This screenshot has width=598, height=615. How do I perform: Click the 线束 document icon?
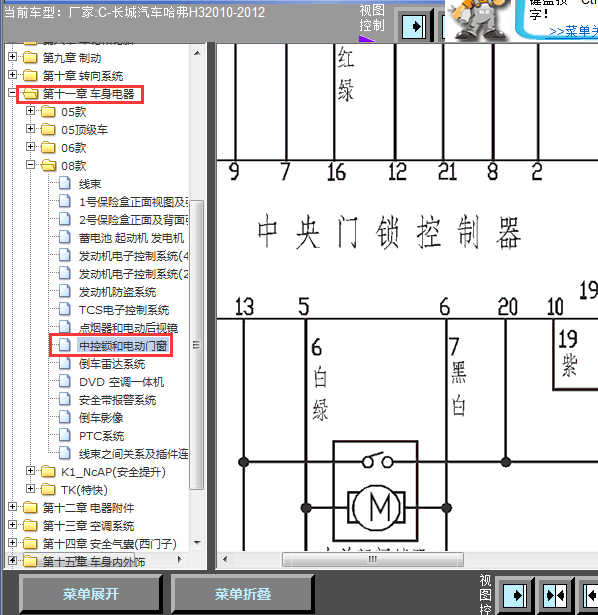coord(65,183)
